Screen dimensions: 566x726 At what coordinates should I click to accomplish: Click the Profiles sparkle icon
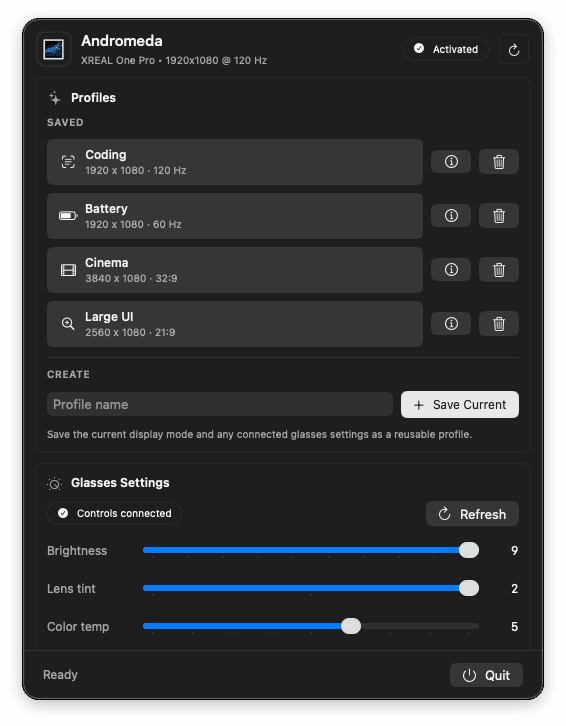click(55, 98)
